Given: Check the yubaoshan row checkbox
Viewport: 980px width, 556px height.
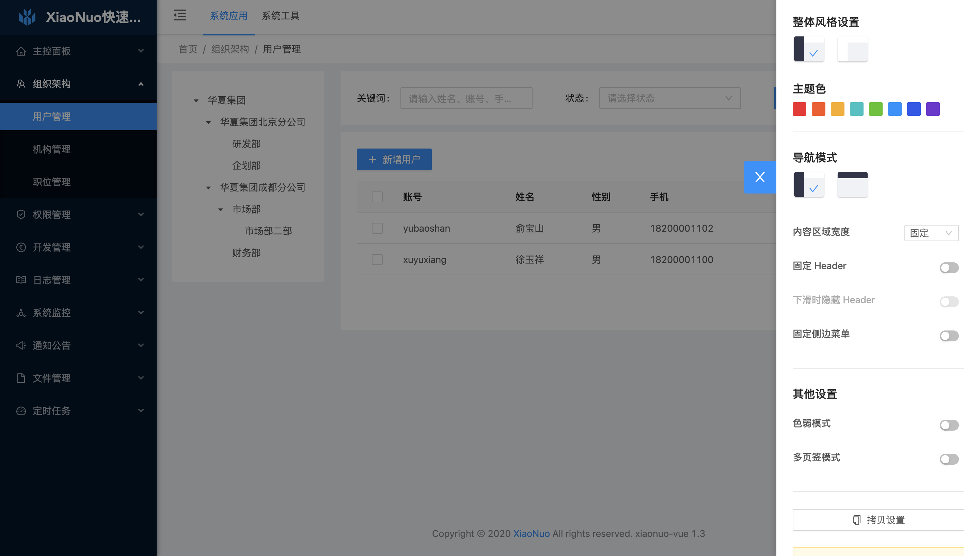Looking at the screenshot, I should point(377,228).
